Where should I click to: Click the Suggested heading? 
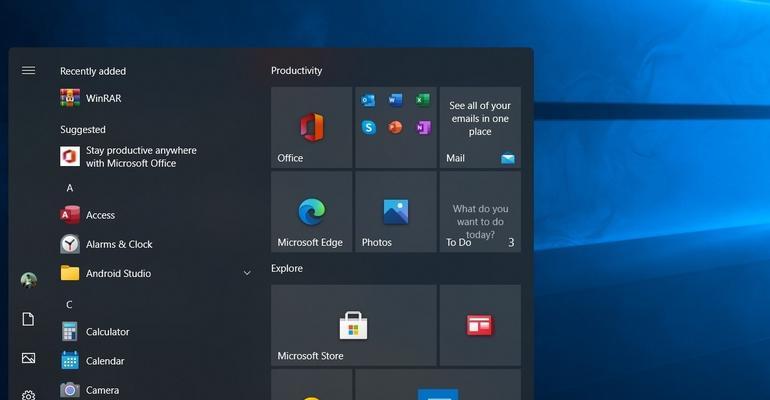coord(82,130)
